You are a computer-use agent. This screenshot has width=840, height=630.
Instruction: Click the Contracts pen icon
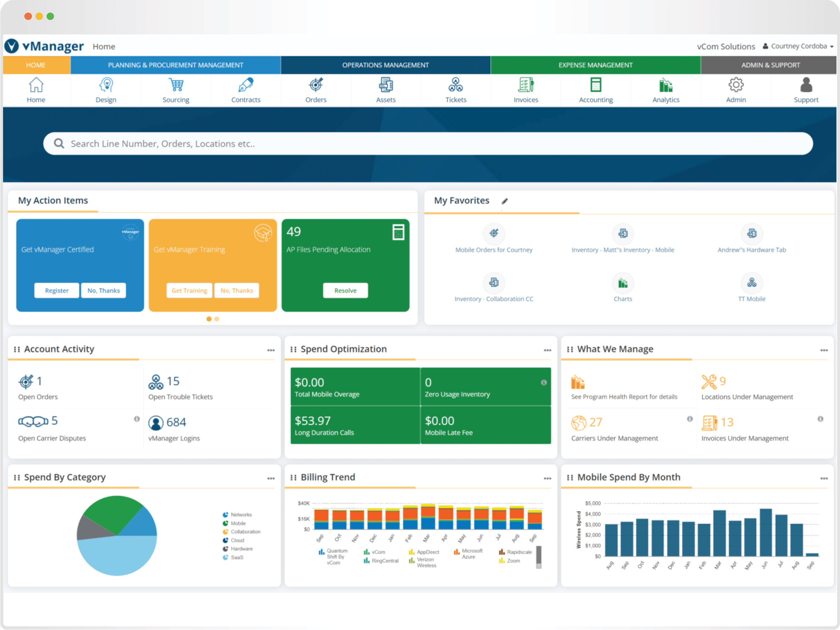245,86
